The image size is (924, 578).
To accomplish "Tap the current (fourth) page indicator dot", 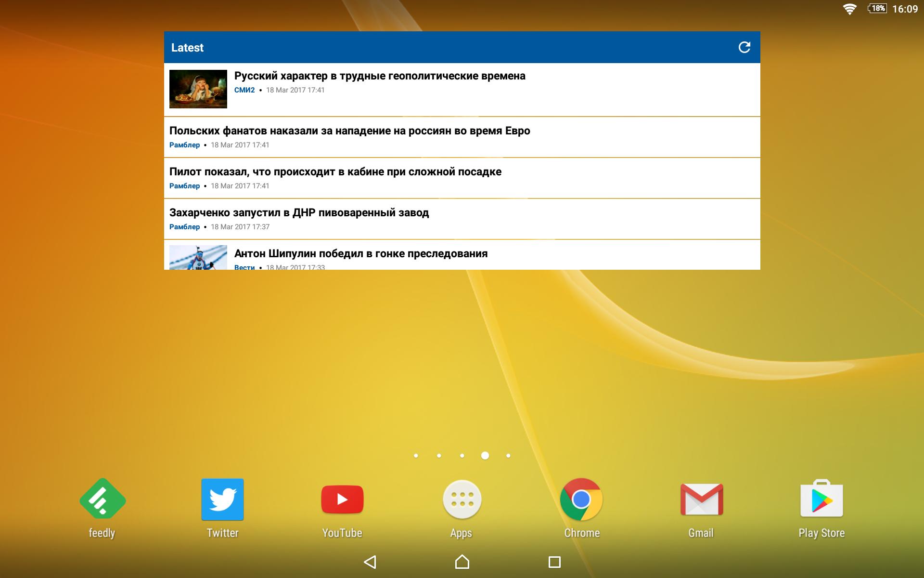I will point(485,456).
